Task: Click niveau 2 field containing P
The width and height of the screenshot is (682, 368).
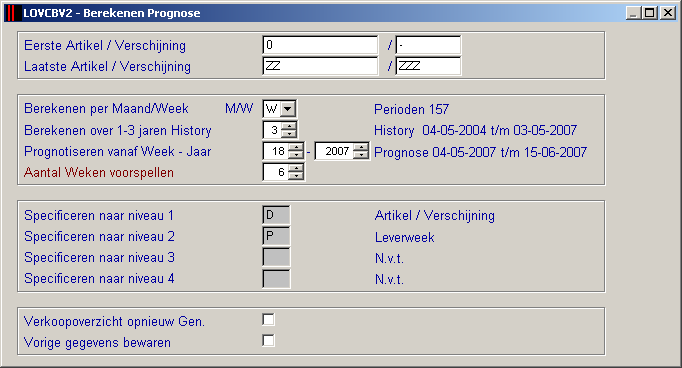Action: coord(276,236)
